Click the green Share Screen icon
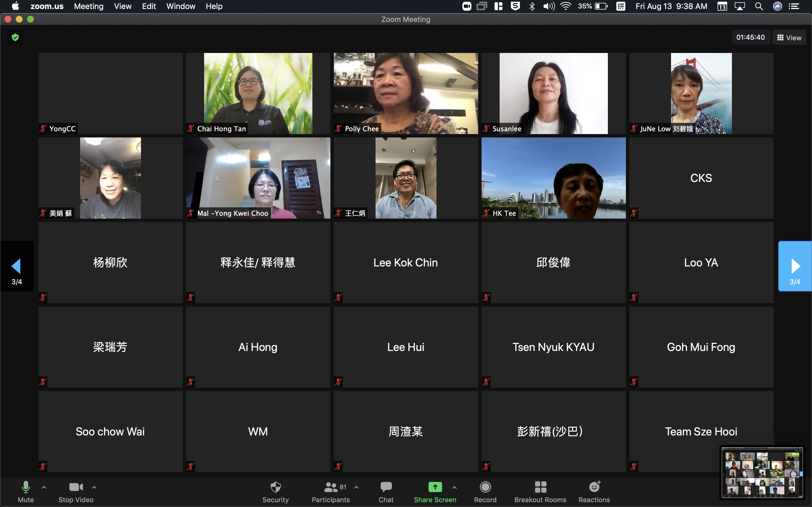 click(x=435, y=487)
